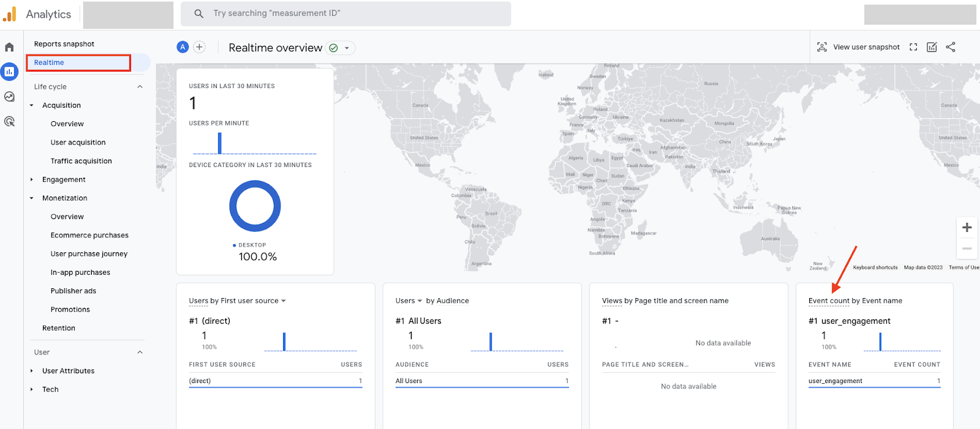980x429 pixels.
Task: Click the green report status checkmark
Action: (333, 48)
